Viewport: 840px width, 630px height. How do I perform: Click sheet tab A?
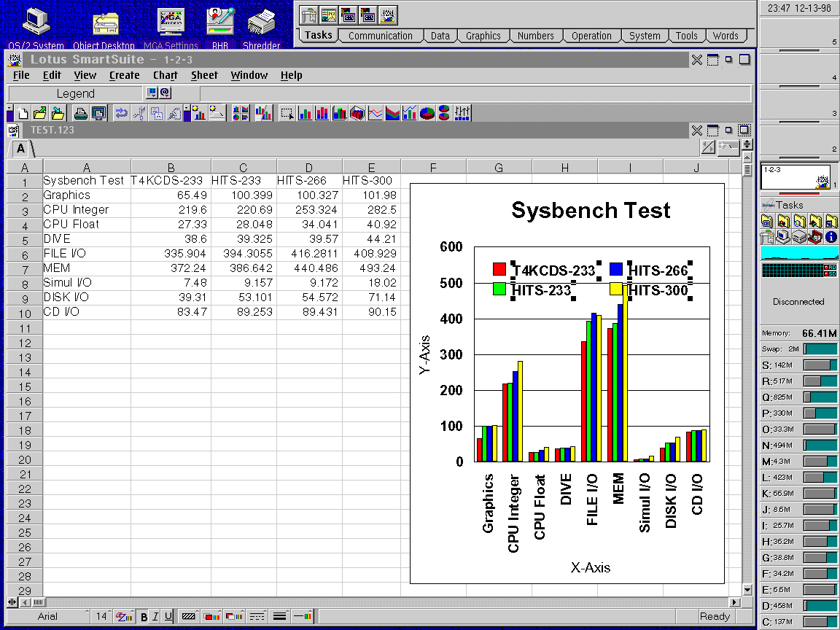[20, 149]
